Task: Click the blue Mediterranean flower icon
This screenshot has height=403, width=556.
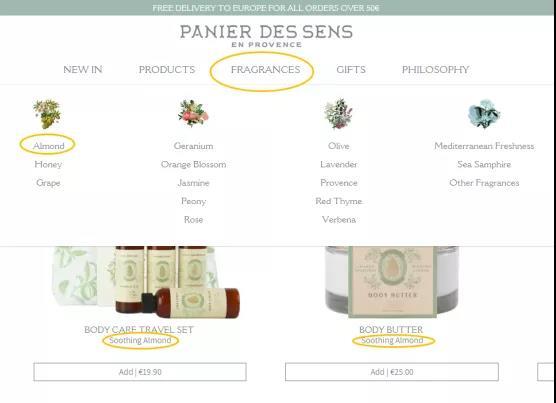Action: coord(484,113)
